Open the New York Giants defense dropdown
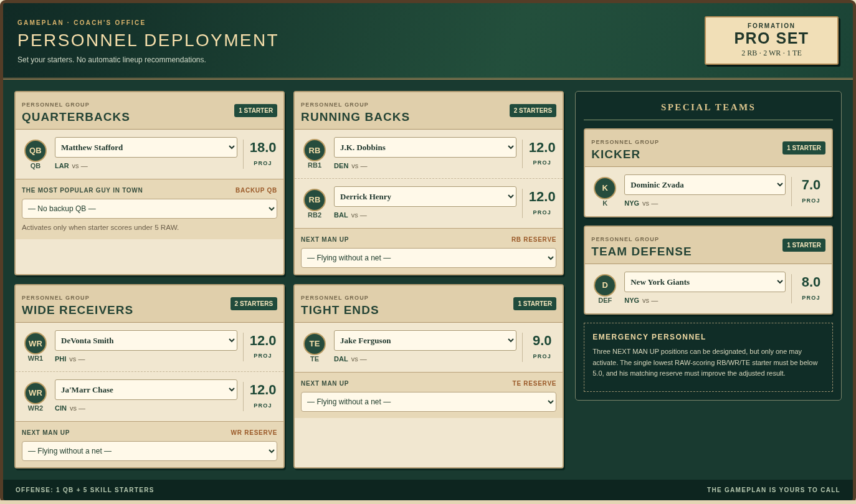 [x=705, y=282]
